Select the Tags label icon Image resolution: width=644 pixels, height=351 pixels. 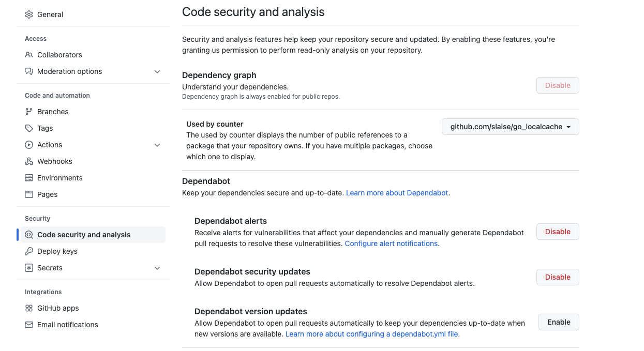pyautogui.click(x=29, y=128)
